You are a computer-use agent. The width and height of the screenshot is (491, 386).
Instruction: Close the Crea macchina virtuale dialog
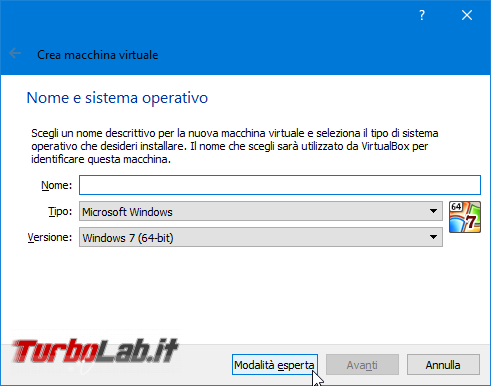[x=467, y=15]
